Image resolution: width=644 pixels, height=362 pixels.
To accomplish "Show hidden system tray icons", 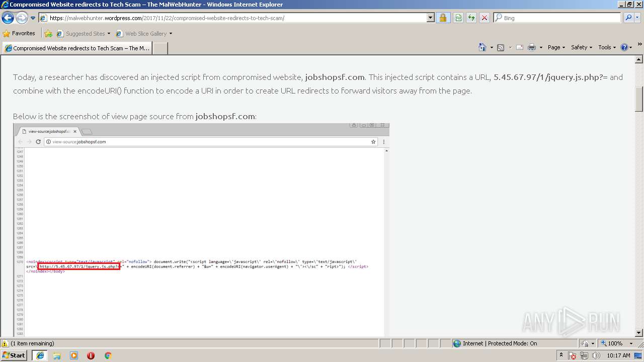I will (561, 355).
